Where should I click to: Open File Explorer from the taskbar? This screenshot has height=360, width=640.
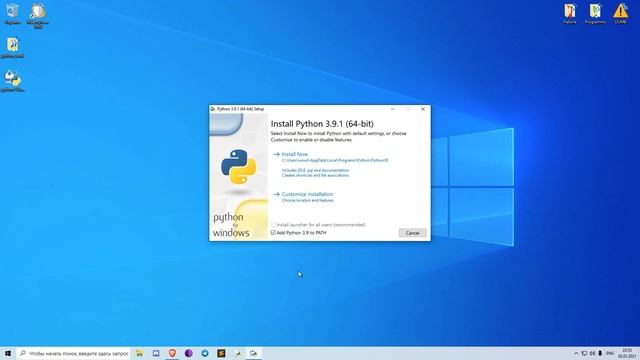pos(140,353)
